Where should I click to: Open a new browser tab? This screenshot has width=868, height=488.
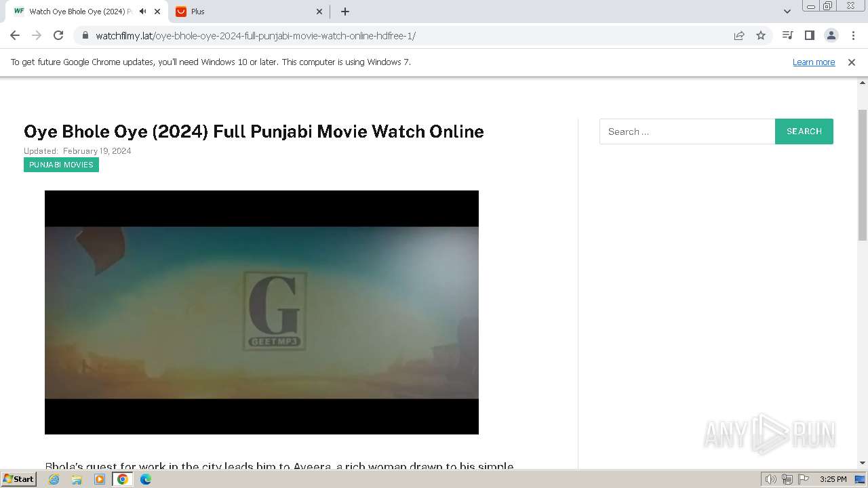point(345,12)
